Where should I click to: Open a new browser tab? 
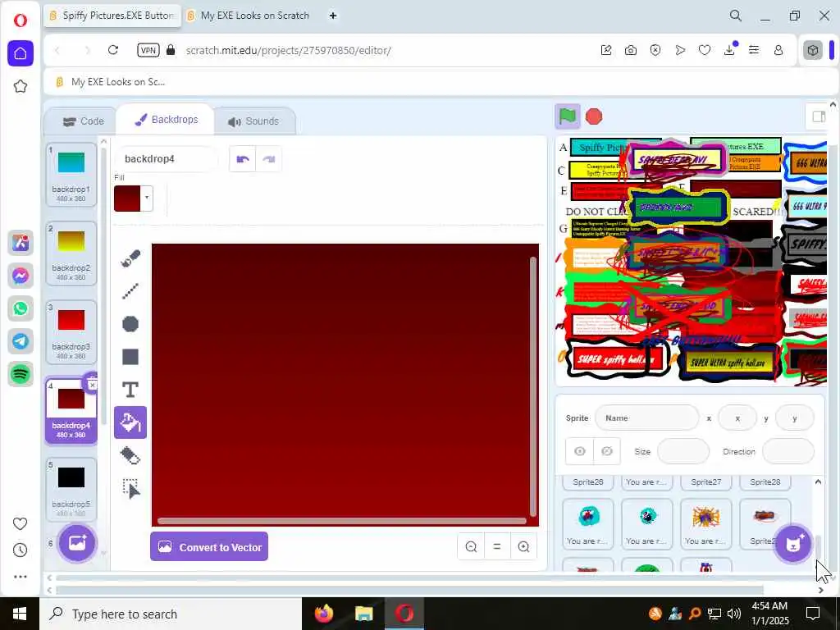pos(333,16)
